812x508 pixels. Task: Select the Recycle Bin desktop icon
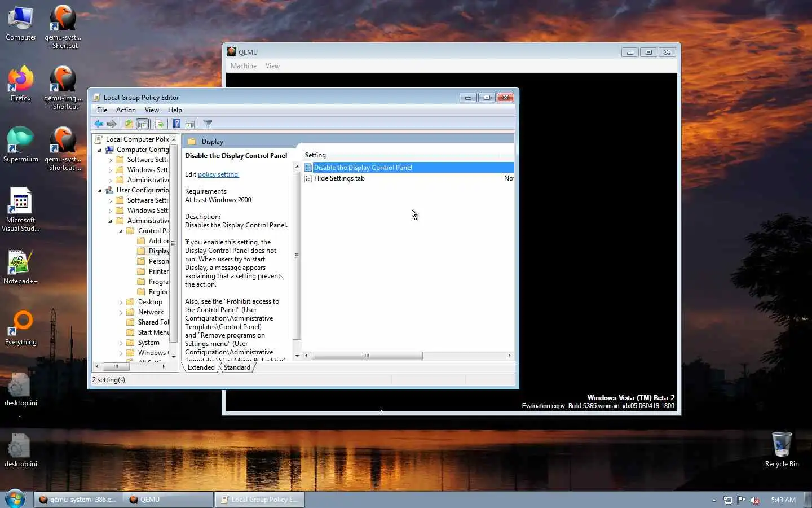coord(782,450)
